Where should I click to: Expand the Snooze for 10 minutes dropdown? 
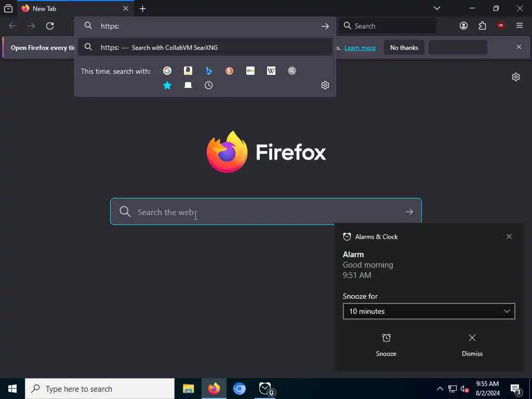(x=429, y=311)
